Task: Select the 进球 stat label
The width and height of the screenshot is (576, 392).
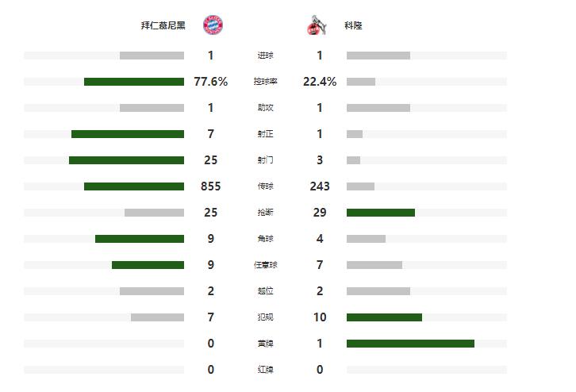Action: pos(266,56)
